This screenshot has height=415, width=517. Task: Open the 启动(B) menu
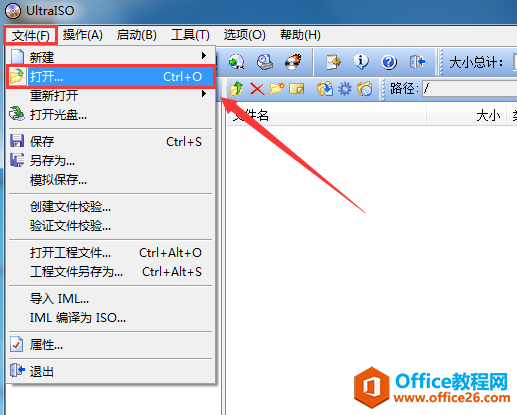coord(137,35)
